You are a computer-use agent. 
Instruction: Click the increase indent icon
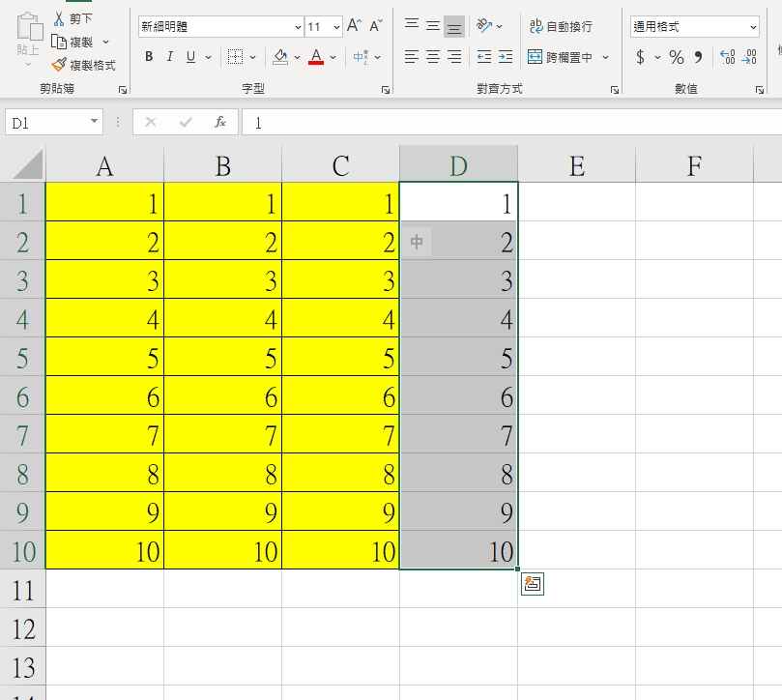(506, 57)
